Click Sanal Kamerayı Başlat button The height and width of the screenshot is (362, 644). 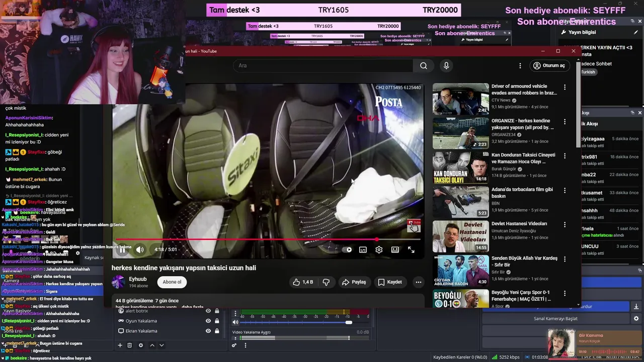click(555, 319)
